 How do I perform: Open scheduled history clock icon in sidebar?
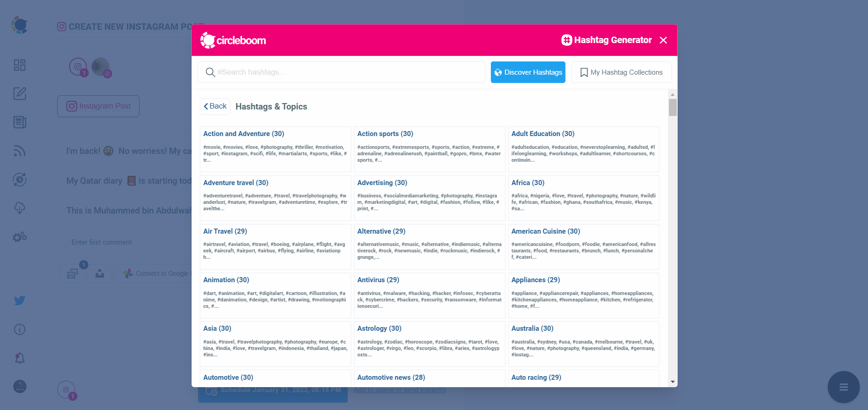coord(20,180)
